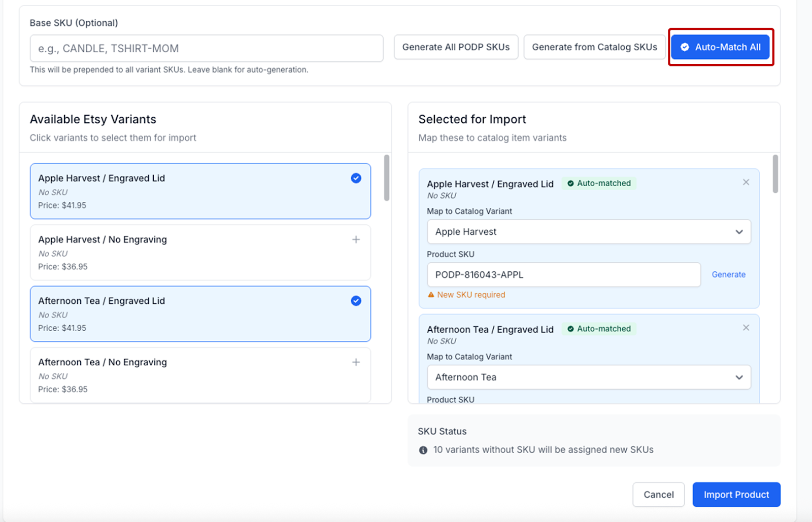Remove Apple Harvest / Engraved Lid from import
Image resolution: width=812 pixels, height=522 pixels.
(746, 182)
